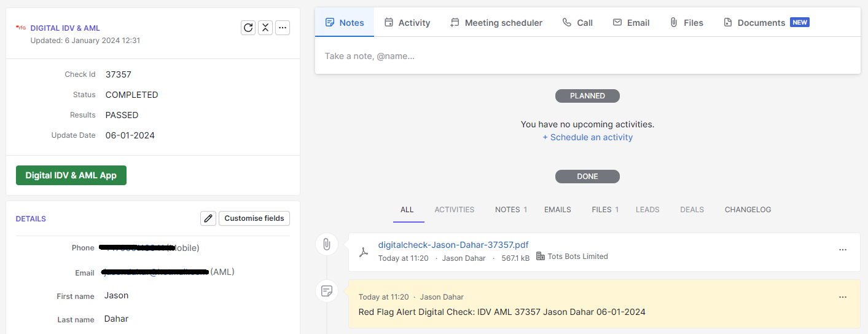Click the NEW badge beside Documents

tap(799, 22)
